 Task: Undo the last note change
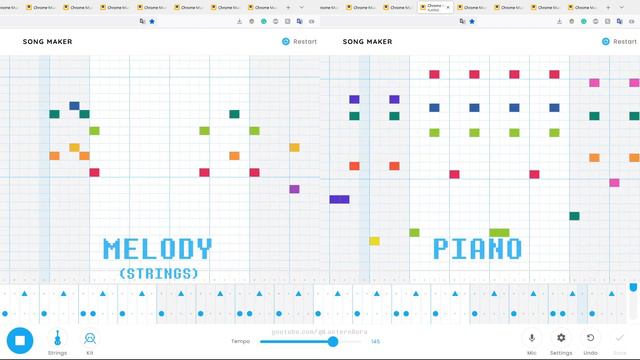point(590,342)
